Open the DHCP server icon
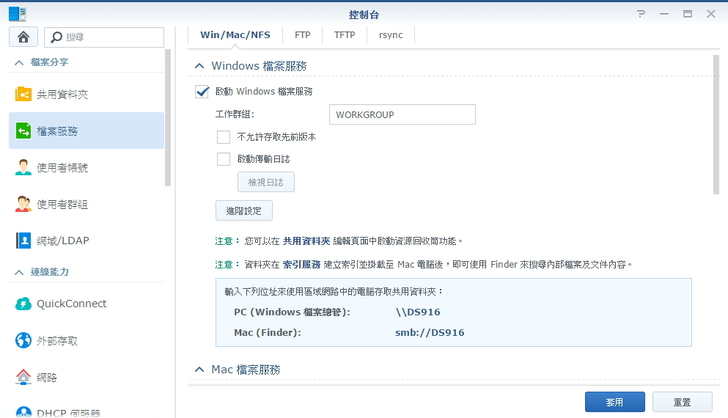This screenshot has height=418, width=728. [x=23, y=412]
